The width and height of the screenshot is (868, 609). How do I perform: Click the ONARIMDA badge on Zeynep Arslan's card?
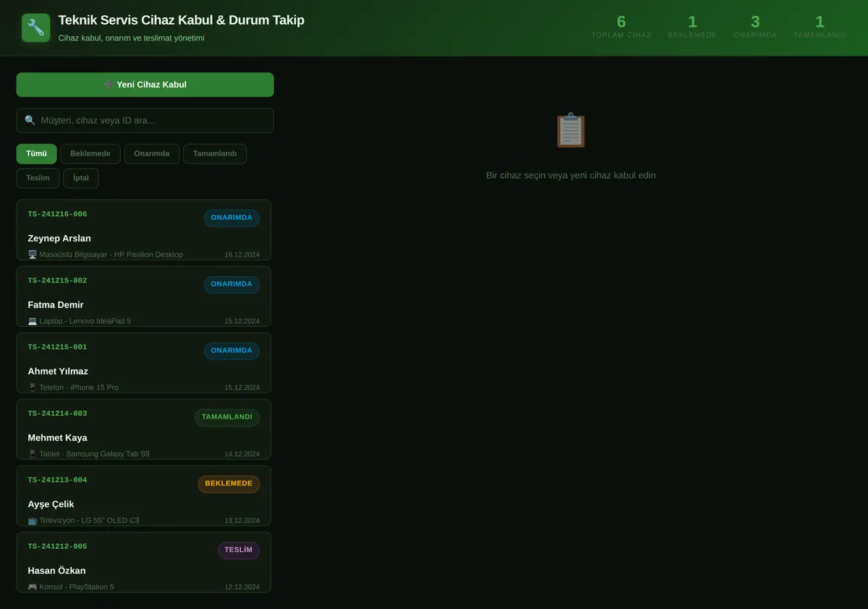231,218
